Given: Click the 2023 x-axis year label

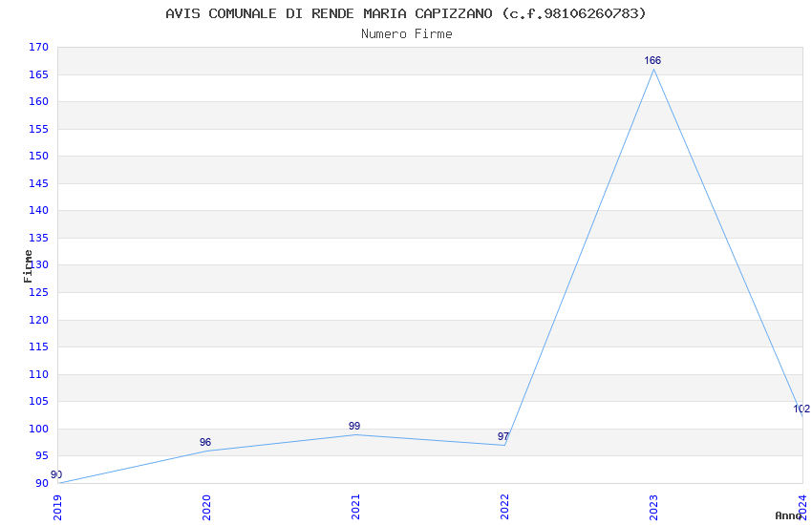Looking at the screenshot, I should coord(654,508).
